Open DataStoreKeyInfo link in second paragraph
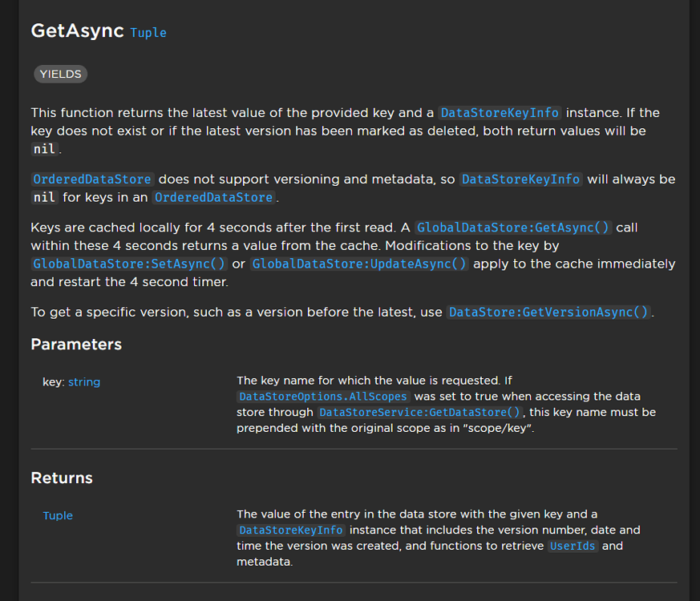Viewport: 700px width, 601px height. pos(520,179)
